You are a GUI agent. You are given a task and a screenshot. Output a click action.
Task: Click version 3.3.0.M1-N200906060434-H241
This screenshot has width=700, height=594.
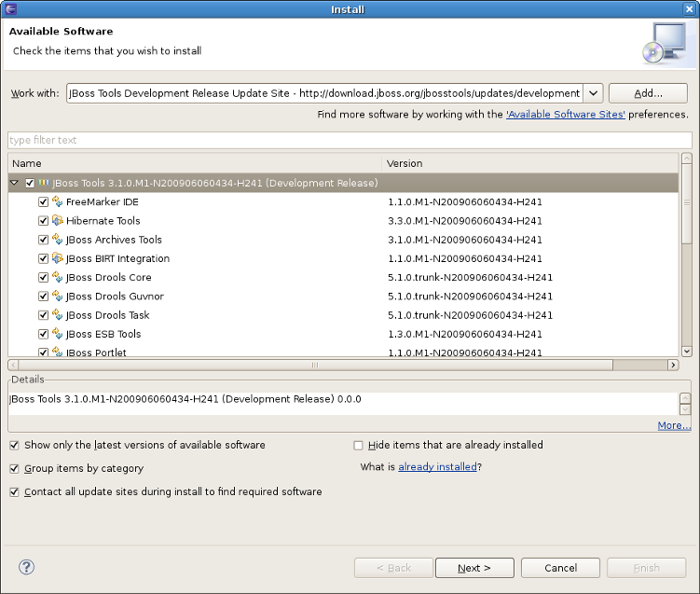(465, 221)
